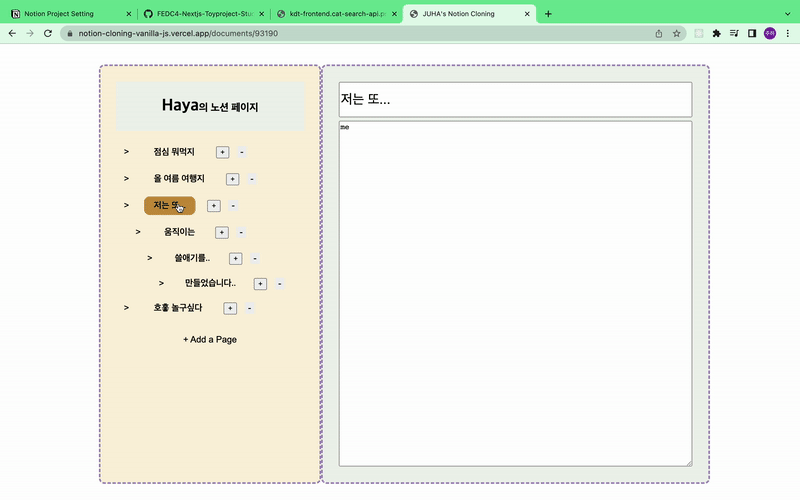800x500 pixels.
Task: Toggle the 만들었습니다.. page arrow
Action: pos(161,283)
